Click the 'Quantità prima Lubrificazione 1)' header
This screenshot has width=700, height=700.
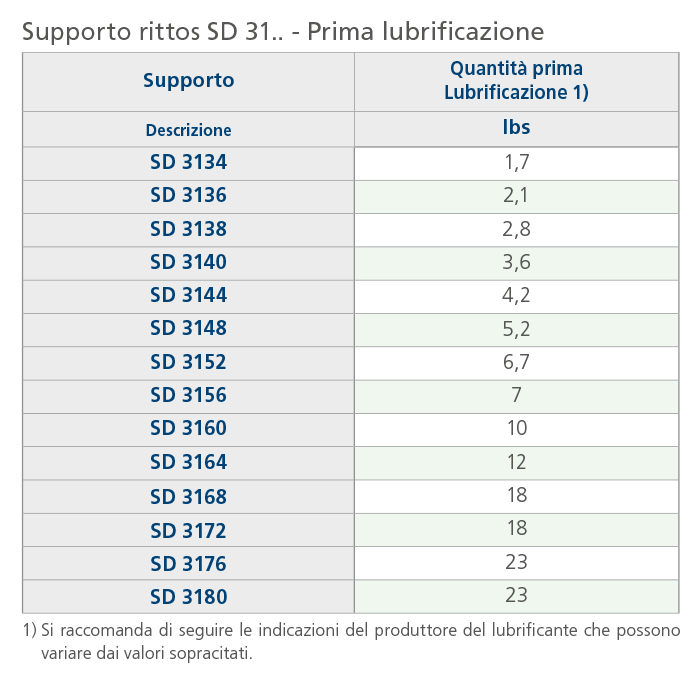516,81
